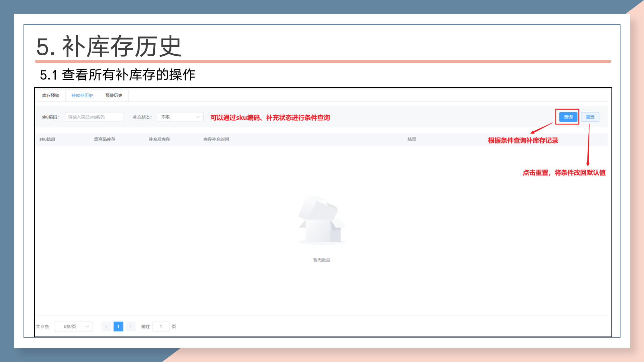Go to next page arrow
The height and width of the screenshot is (362, 644).
coord(130,326)
